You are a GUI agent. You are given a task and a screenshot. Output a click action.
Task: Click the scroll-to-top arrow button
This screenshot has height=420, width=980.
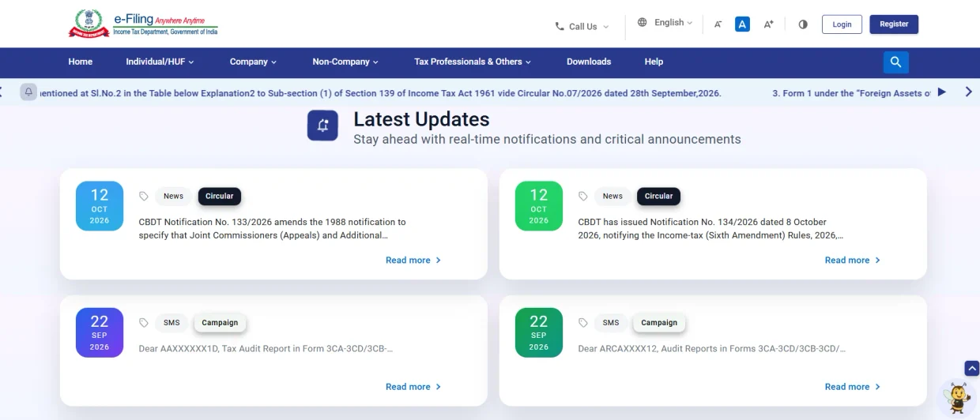[972, 368]
